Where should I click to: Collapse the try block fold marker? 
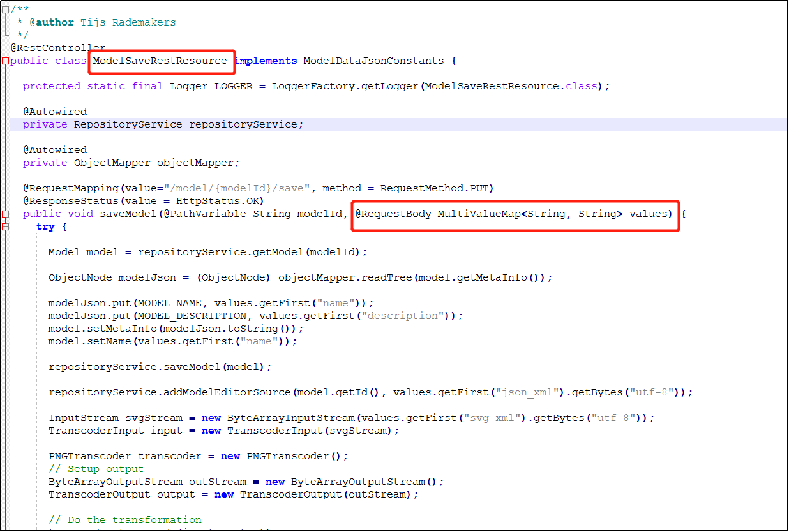pos(4,227)
